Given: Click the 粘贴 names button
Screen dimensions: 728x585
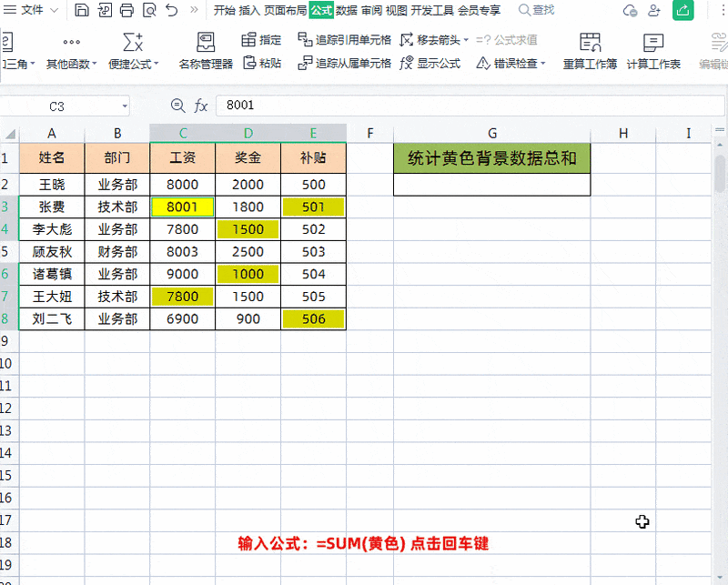Looking at the screenshot, I should 262,63.
